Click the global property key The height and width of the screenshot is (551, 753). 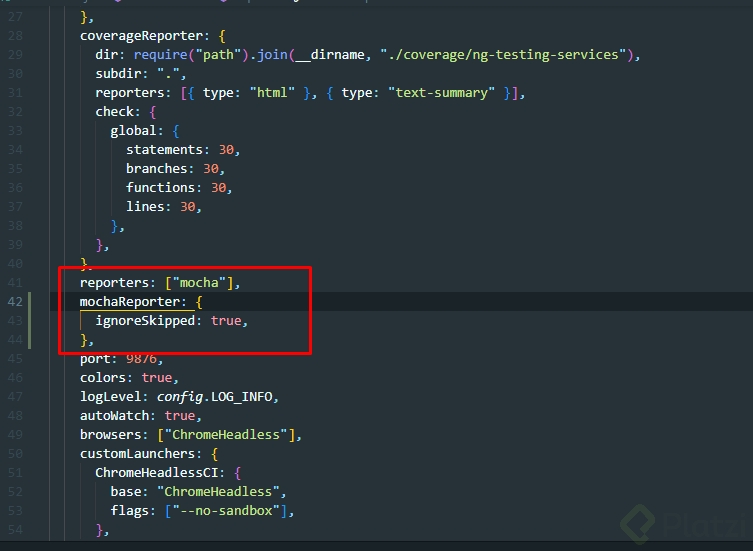(x=134, y=131)
